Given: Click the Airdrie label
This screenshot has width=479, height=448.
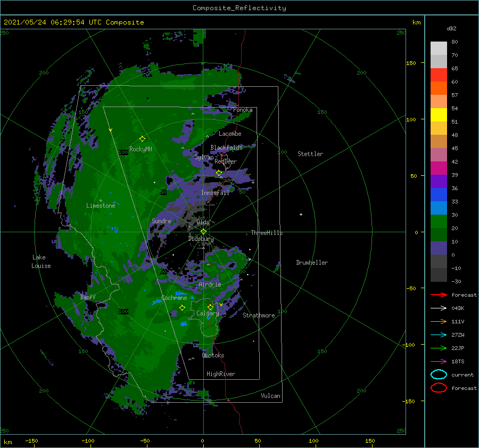Looking at the screenshot, I should (x=210, y=284).
